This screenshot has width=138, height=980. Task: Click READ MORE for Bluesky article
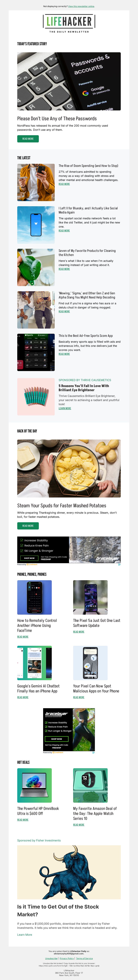[x=64, y=231]
